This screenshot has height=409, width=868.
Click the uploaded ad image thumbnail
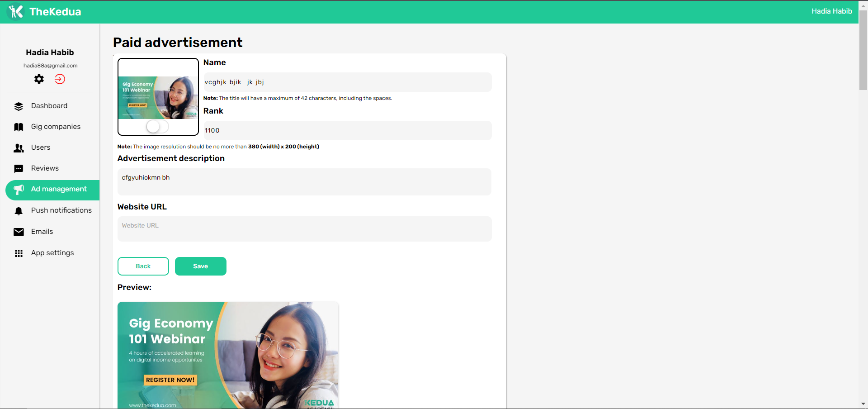[158, 98]
